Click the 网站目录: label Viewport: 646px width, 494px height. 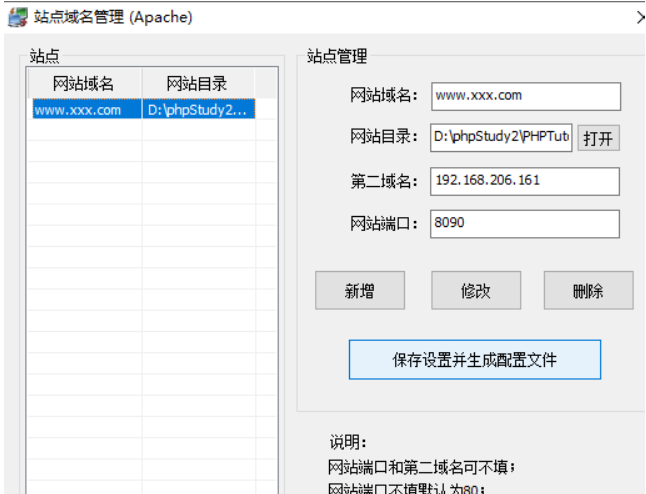384,136
